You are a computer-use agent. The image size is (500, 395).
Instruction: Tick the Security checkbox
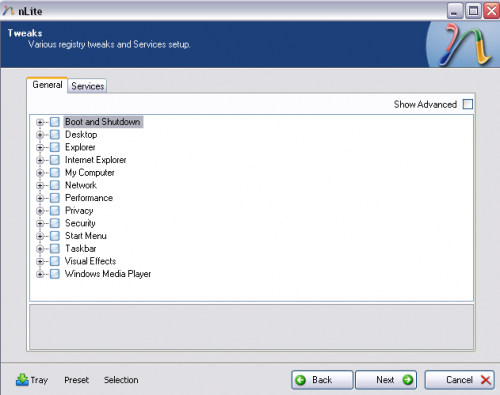pyautogui.click(x=55, y=223)
